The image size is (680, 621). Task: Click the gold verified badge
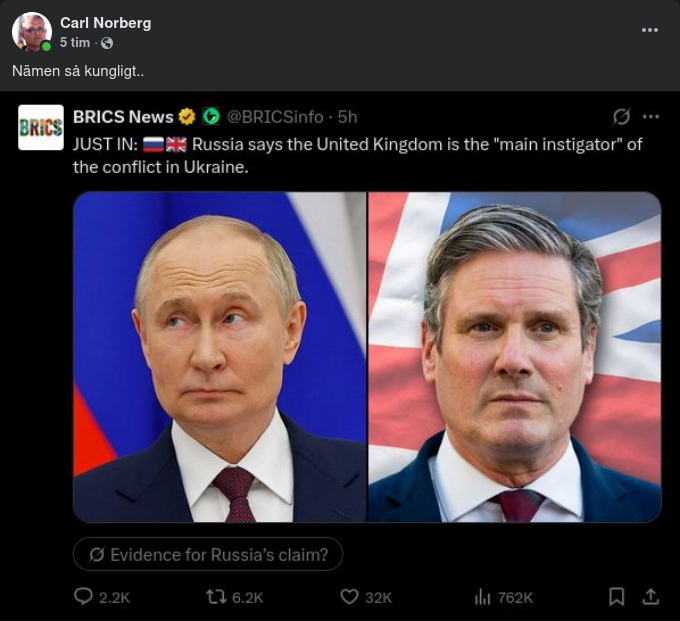pos(187,117)
